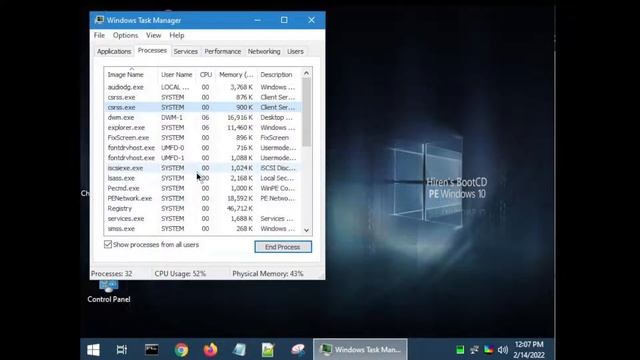Sort by User Name column header

pyautogui.click(x=177, y=75)
